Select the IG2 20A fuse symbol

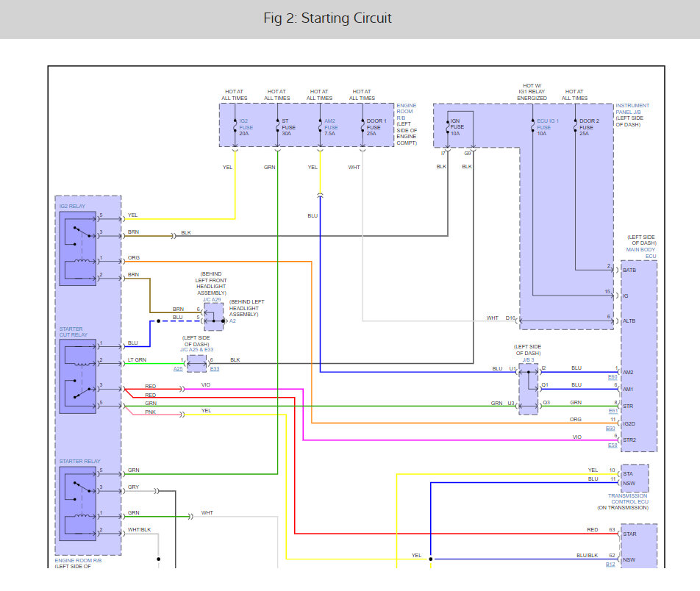point(235,124)
